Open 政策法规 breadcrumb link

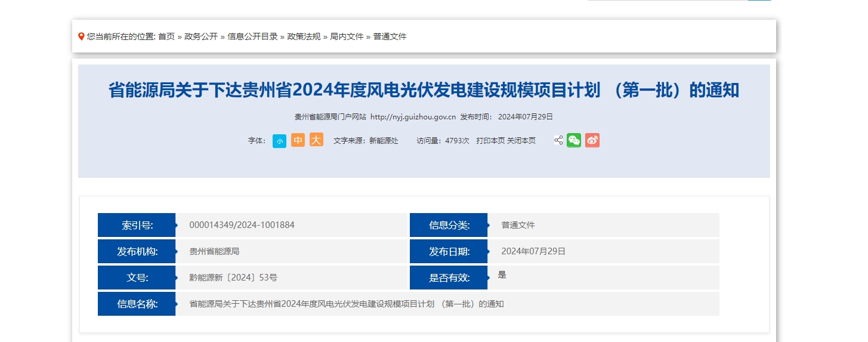[304, 36]
